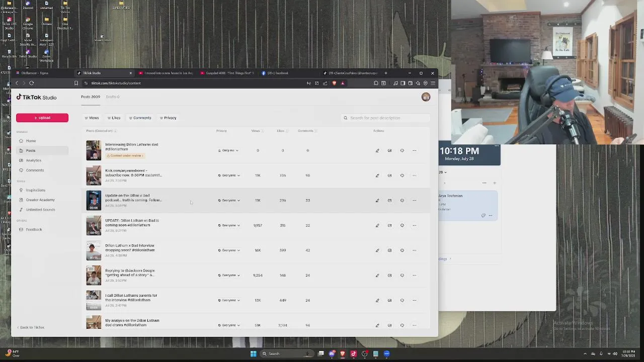Open the Brave browser taskbar icon
Viewport: 644px width, 362px height.
343,353
